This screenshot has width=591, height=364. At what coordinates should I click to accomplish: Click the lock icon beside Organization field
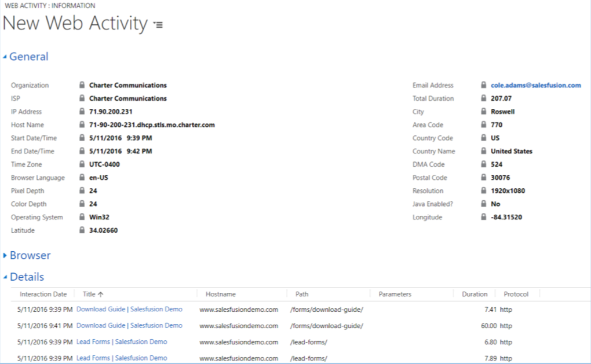click(x=82, y=85)
